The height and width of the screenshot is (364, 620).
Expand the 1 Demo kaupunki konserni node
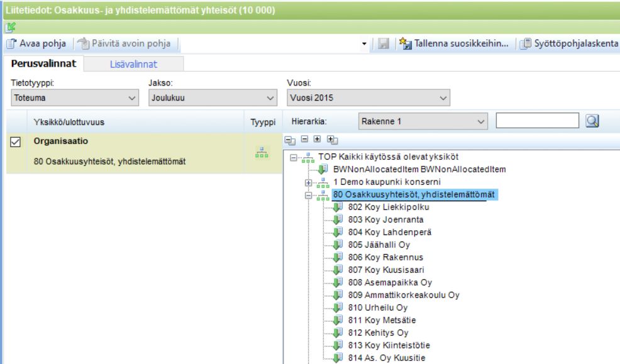(308, 182)
